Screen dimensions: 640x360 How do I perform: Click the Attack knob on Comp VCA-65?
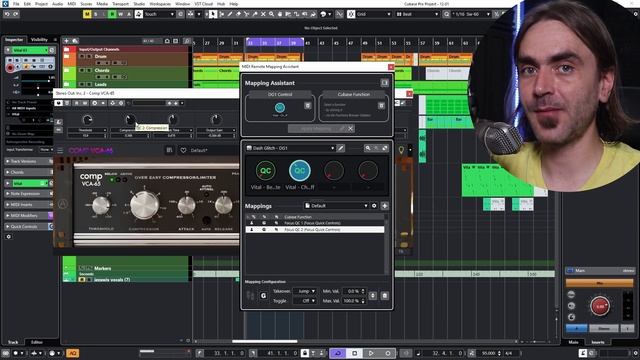click(186, 205)
